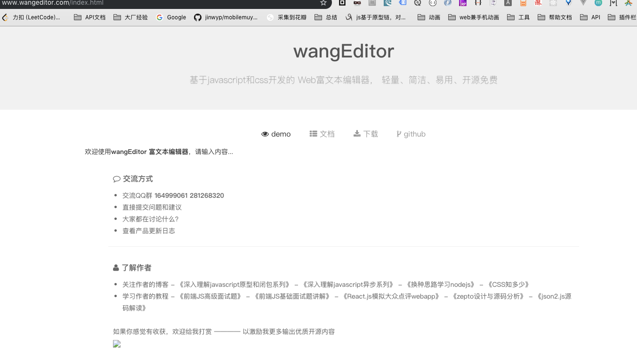Viewport: 637px width, 364px height.
Task: Click the broken reward image thumbnail
Action: coord(117,344)
